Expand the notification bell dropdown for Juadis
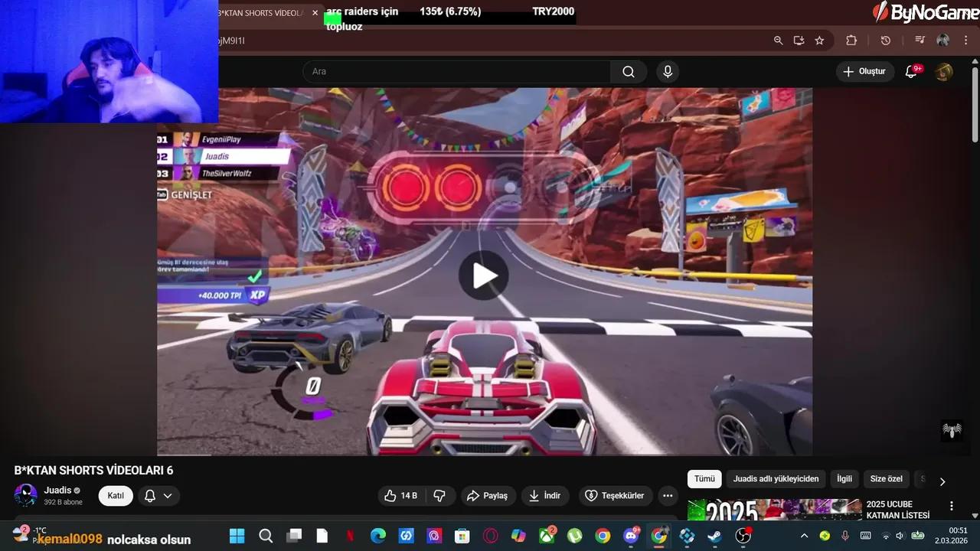 [x=158, y=496]
